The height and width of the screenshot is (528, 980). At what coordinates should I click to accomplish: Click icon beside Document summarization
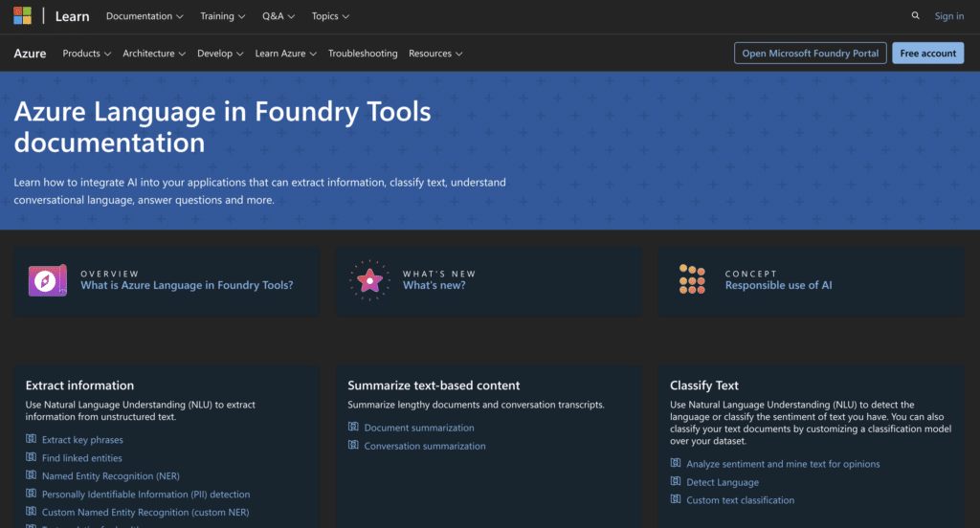[353, 427]
